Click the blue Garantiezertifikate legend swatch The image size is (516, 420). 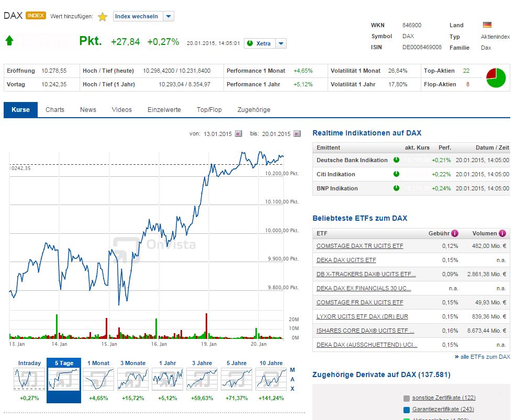(407, 410)
